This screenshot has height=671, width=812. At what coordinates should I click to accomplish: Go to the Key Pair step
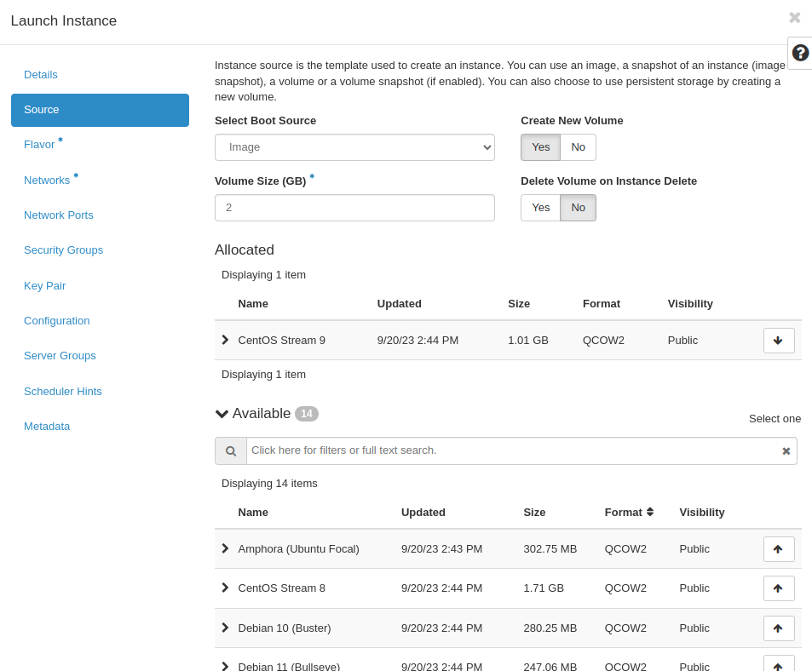[44, 285]
